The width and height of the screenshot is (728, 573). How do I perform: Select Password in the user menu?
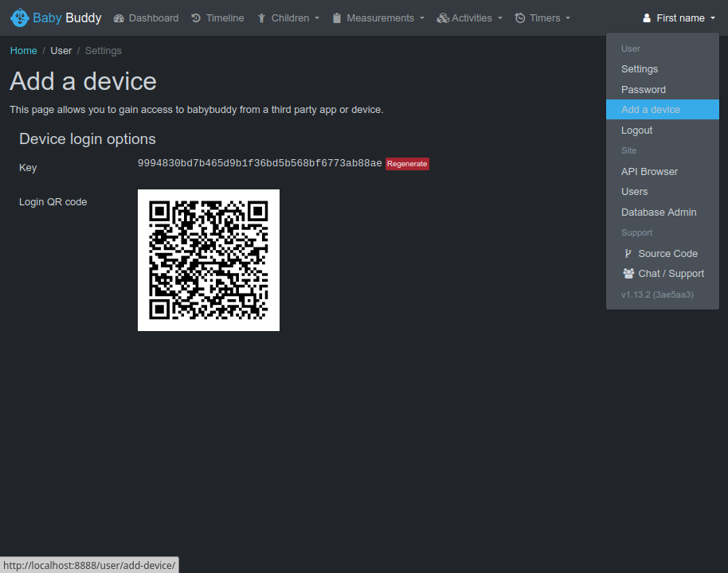[663, 90]
